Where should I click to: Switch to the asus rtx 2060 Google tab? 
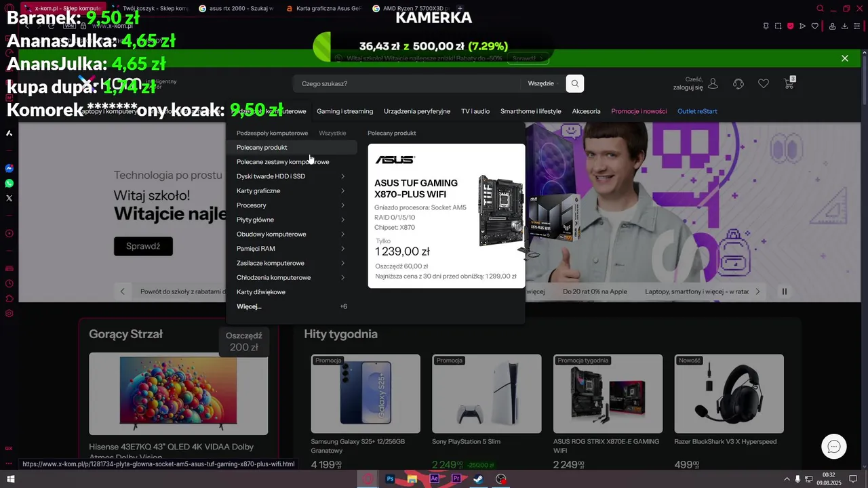(x=236, y=9)
